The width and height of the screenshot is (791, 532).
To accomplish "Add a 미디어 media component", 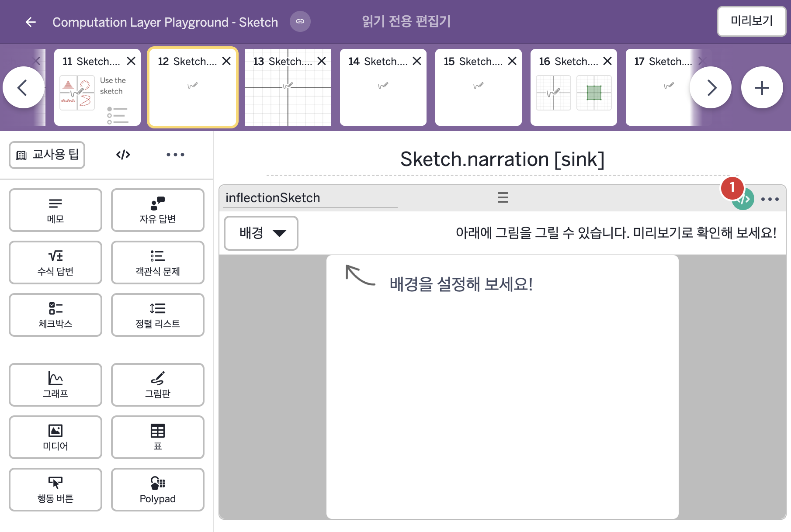I will [56, 437].
